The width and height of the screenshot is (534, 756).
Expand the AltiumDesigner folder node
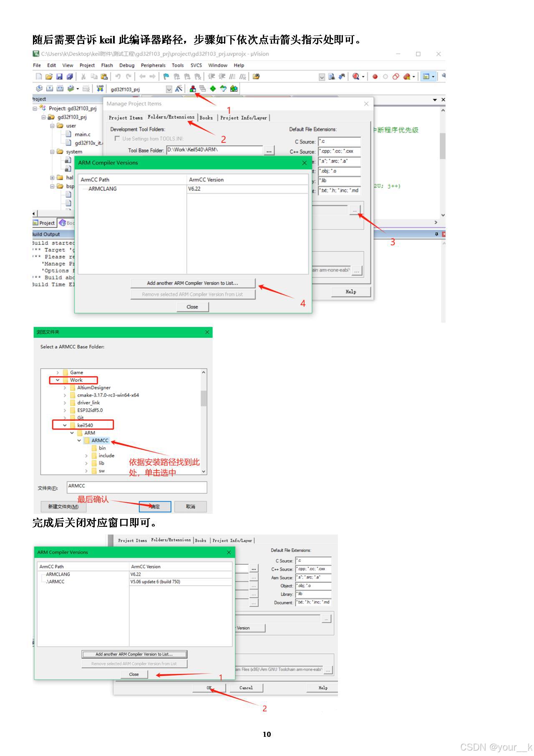[65, 388]
